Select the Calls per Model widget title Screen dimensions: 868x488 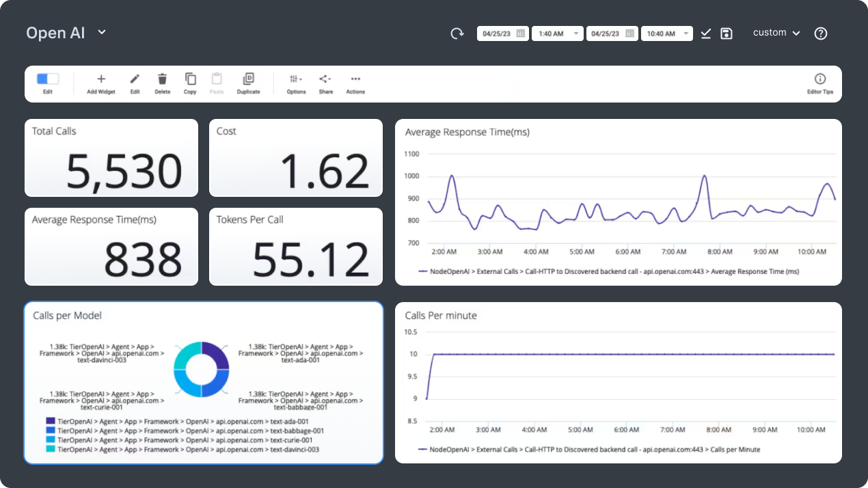click(68, 316)
